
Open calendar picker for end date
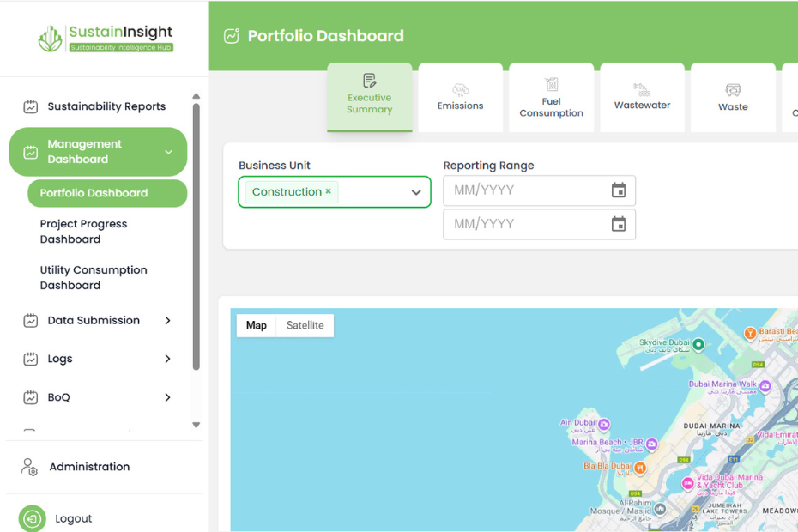coord(618,224)
